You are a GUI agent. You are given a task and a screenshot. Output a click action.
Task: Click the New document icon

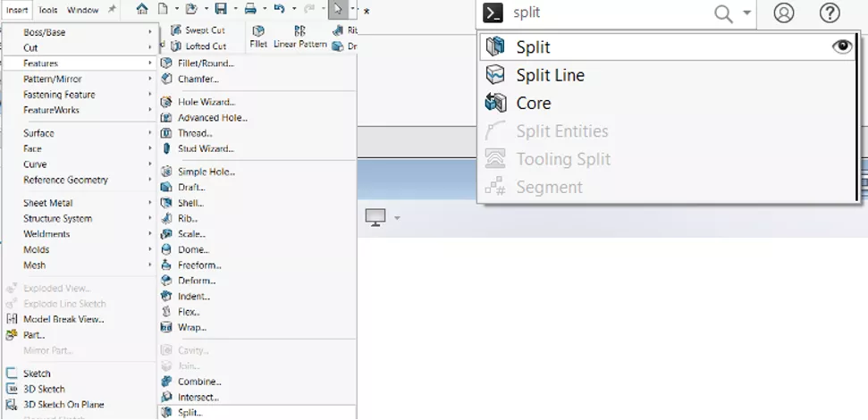(x=163, y=9)
